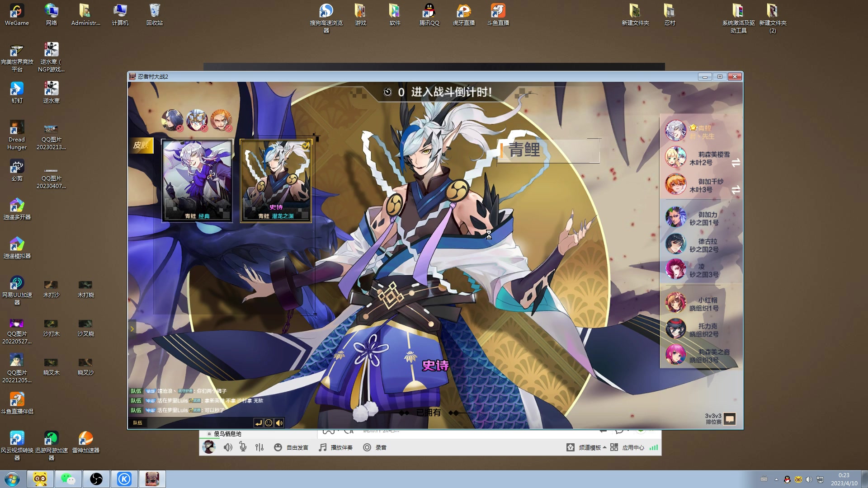The image size is (868, 488).
Task: Open 必剪 desktop shortcut
Action: (x=17, y=170)
